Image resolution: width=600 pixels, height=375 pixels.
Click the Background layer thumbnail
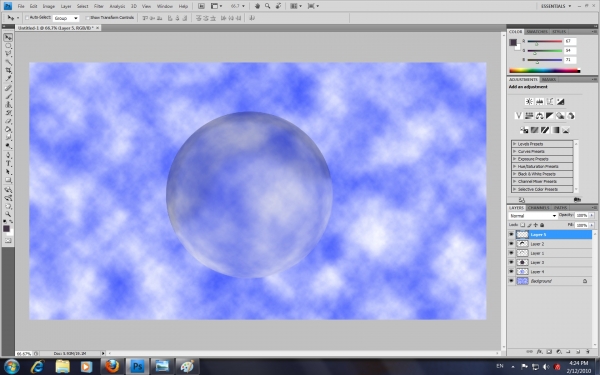point(522,281)
